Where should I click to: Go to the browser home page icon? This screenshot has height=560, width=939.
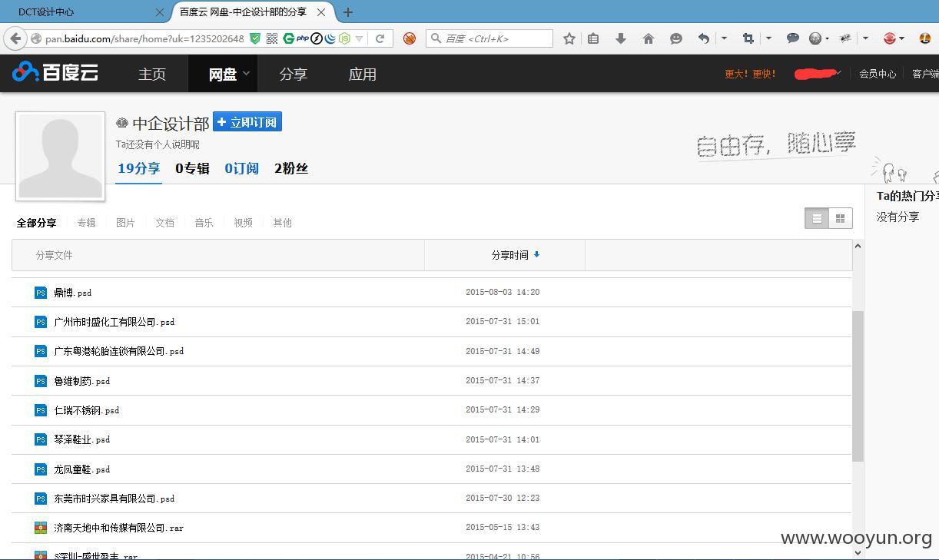[649, 38]
